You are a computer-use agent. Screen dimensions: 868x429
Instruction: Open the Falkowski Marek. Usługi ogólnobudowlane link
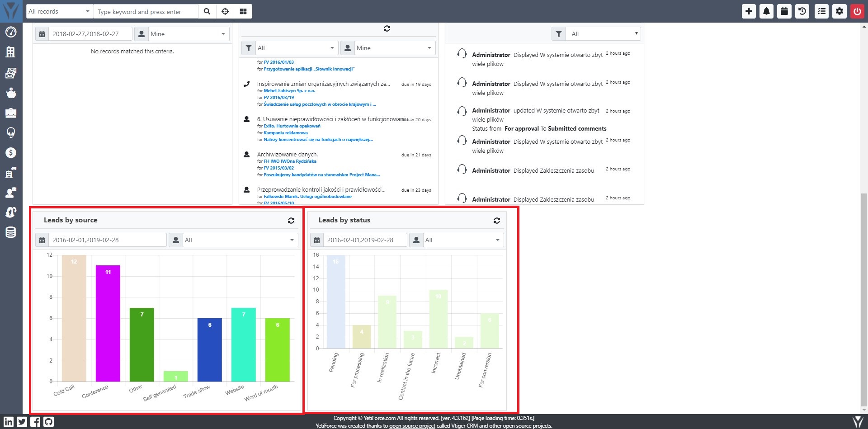coord(307,197)
